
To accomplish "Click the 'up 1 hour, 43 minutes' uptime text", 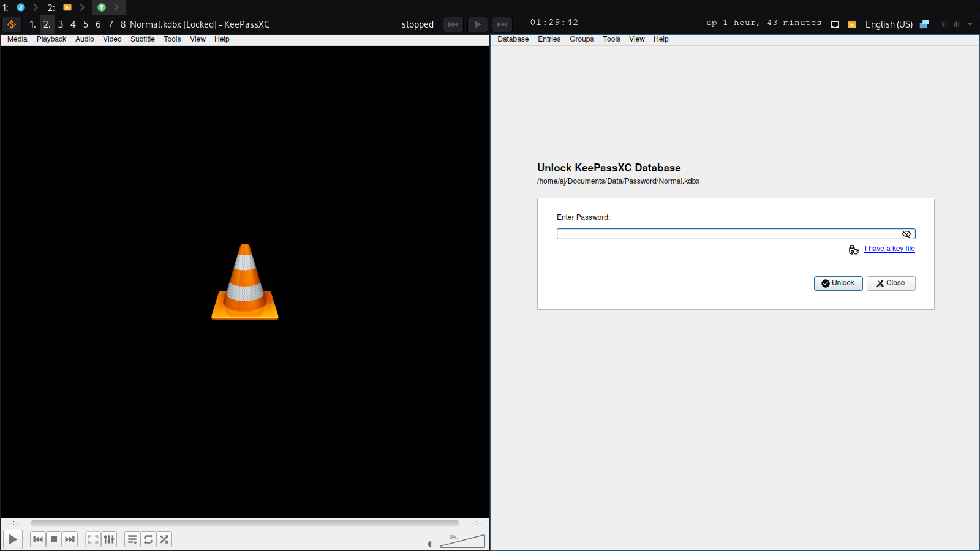I will (764, 23).
